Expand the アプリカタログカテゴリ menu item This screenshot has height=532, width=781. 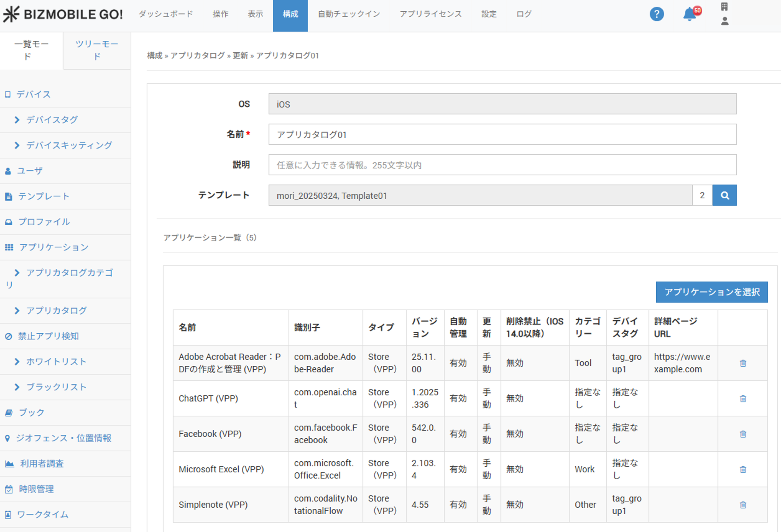69,273
